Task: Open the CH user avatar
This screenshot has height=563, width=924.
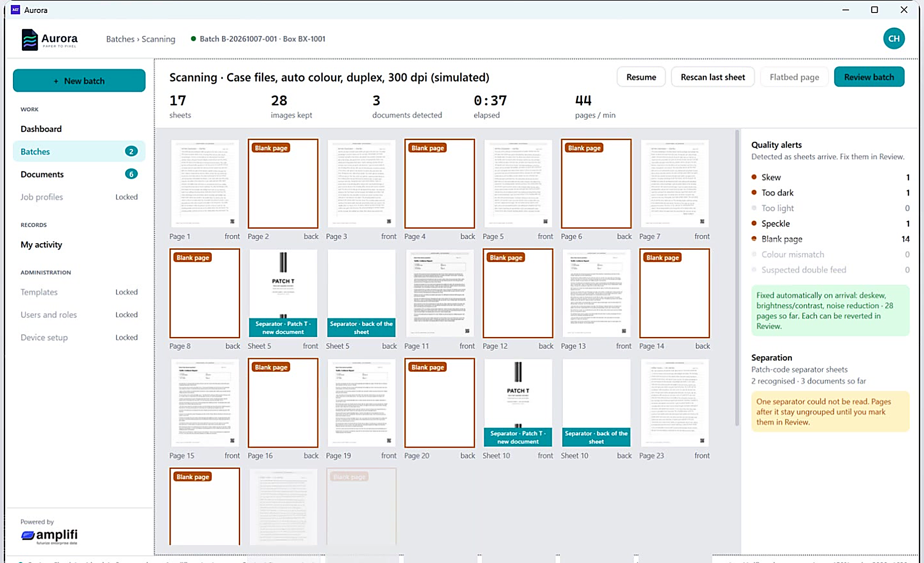Action: click(x=893, y=38)
